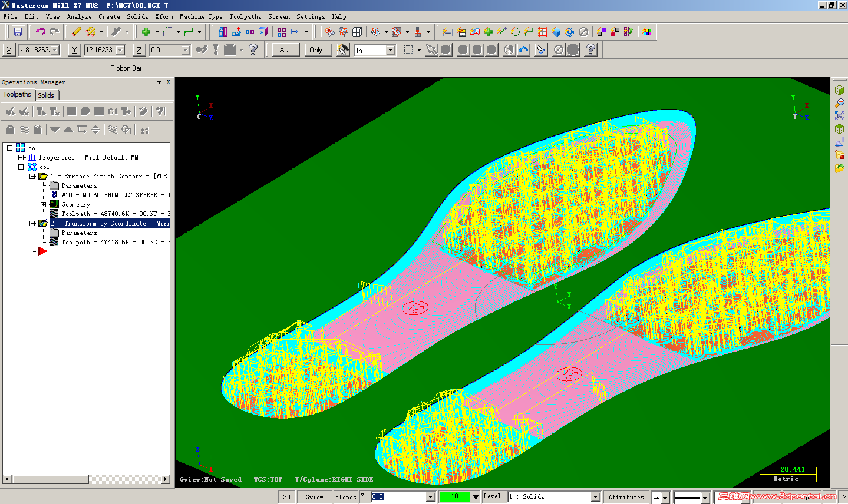Viewport: 848px width, 504px height.
Task: Click the Save file icon
Action: click(18, 32)
